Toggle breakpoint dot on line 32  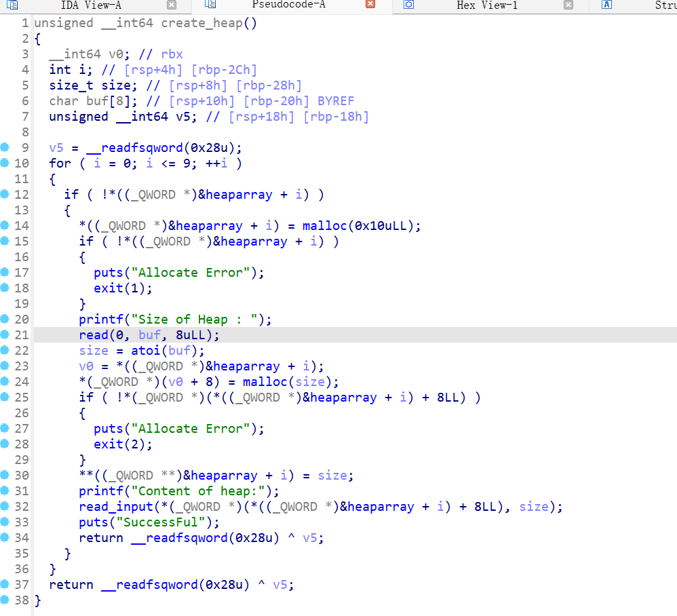click(x=5, y=506)
